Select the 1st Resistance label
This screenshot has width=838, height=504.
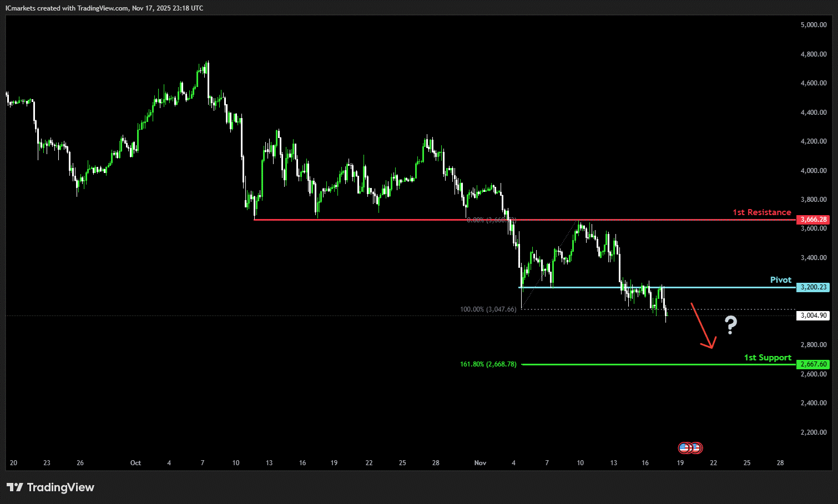tap(761, 212)
